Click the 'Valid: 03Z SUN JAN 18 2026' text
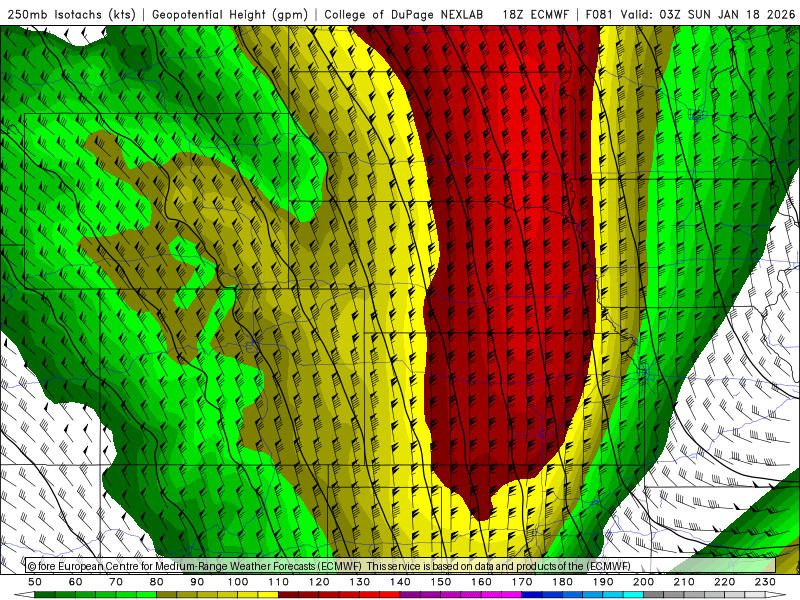800x600 pixels. (708, 15)
